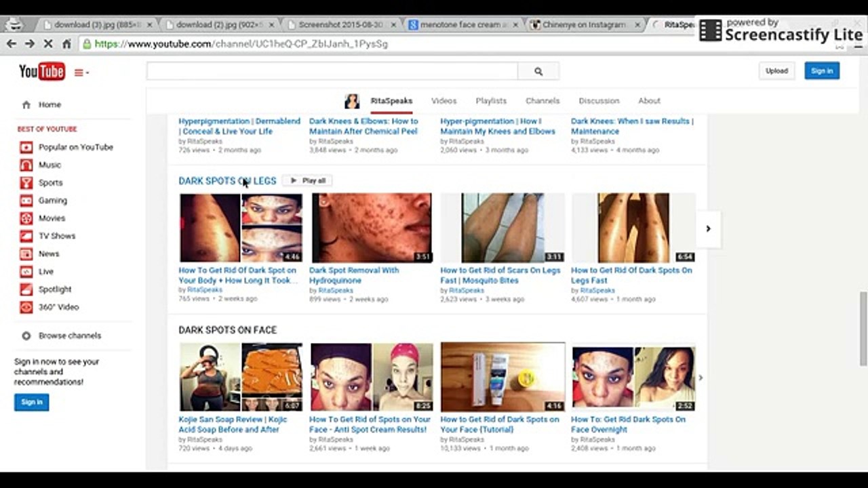Click the browser address bar URL

[x=241, y=44]
